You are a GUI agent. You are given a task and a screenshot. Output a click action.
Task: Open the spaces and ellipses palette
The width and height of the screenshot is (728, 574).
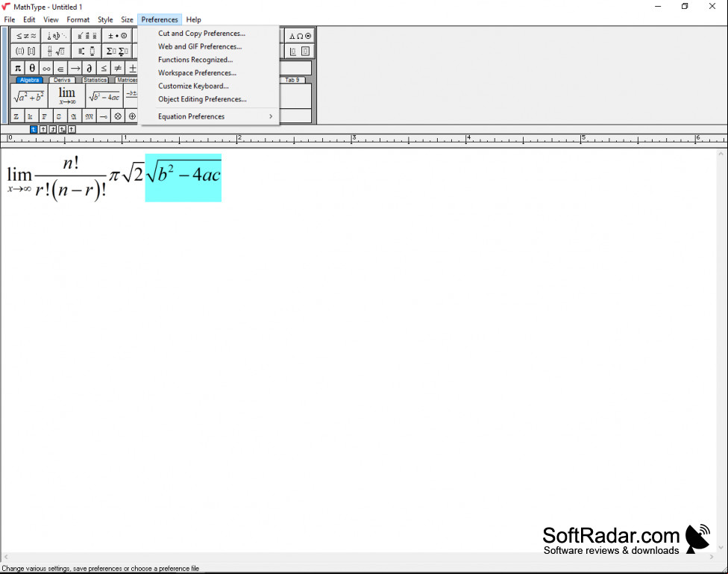[56, 36]
